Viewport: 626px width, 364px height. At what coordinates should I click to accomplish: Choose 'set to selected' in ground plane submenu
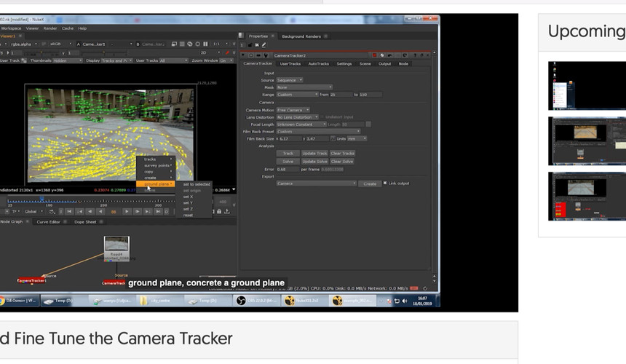click(196, 184)
